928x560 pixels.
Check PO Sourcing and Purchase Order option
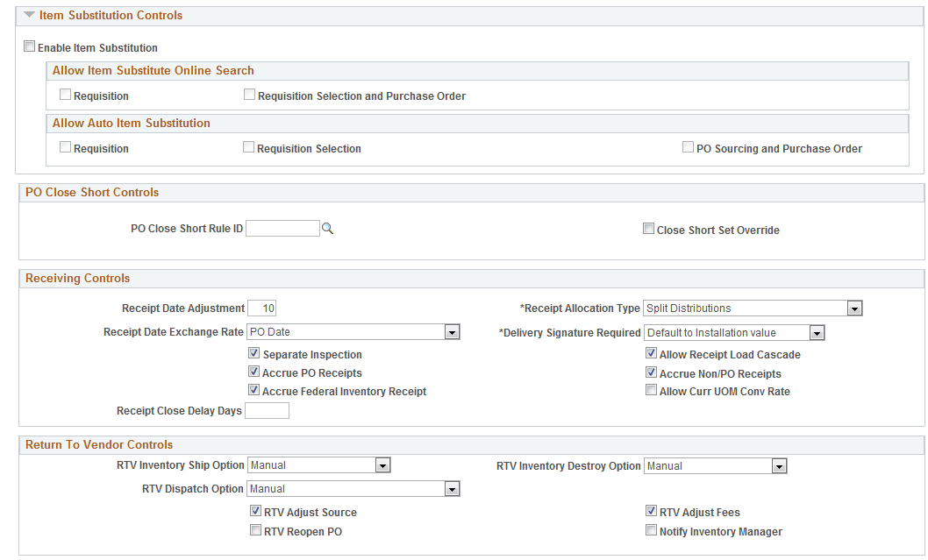coord(689,146)
